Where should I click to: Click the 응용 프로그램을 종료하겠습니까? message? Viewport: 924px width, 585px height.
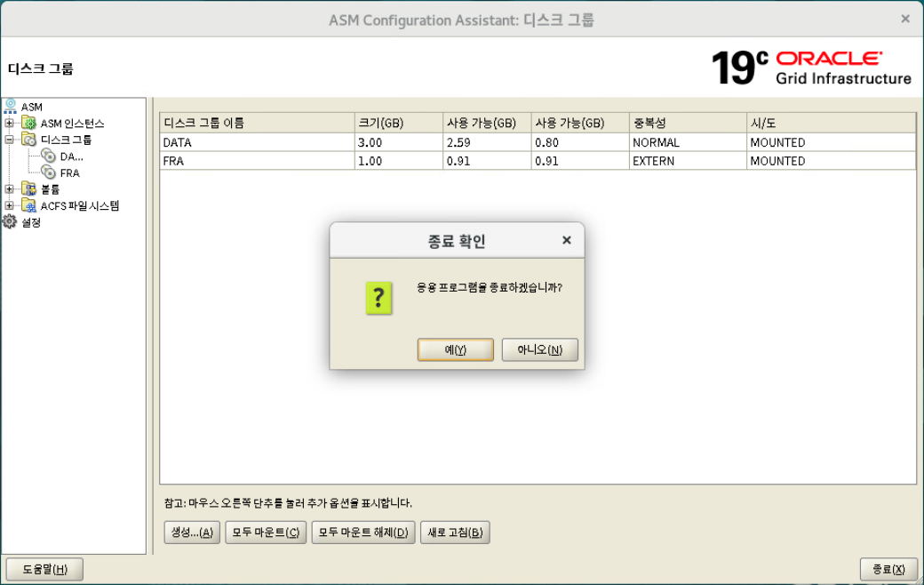490,288
